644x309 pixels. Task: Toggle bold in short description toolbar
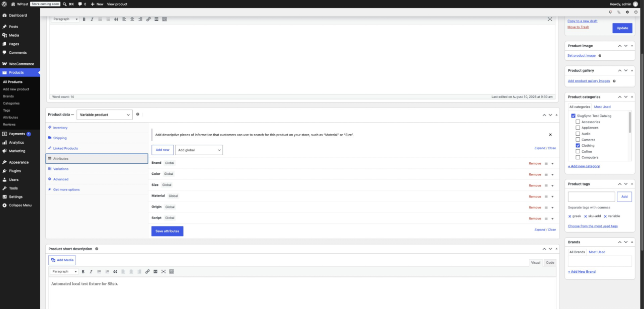[83, 271]
